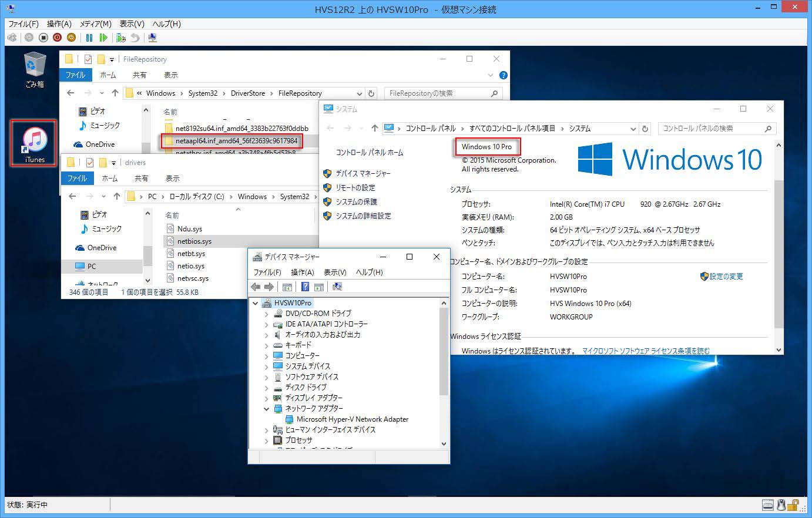Click the orange Save state VM toolbar icon
Viewport: 812px width, 518px height.
click(71, 38)
